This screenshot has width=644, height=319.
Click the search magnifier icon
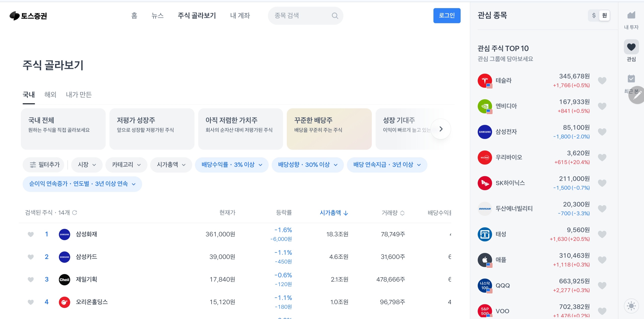(335, 16)
